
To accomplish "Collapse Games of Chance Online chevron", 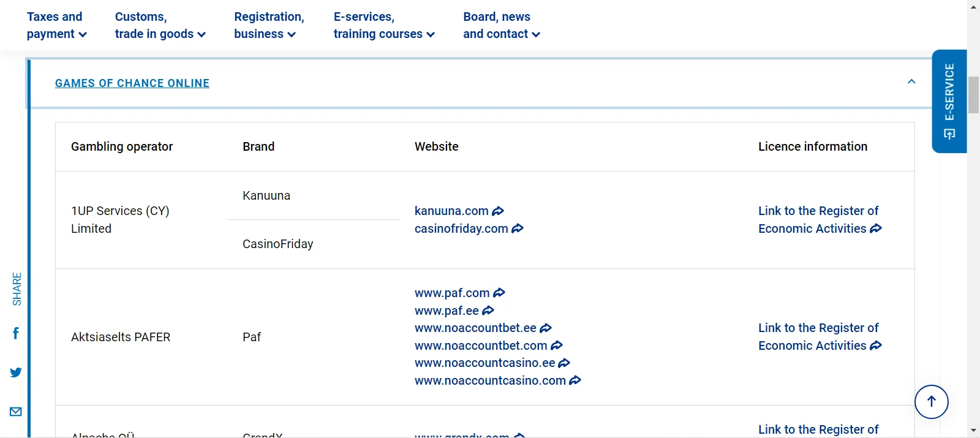I will 911,81.
